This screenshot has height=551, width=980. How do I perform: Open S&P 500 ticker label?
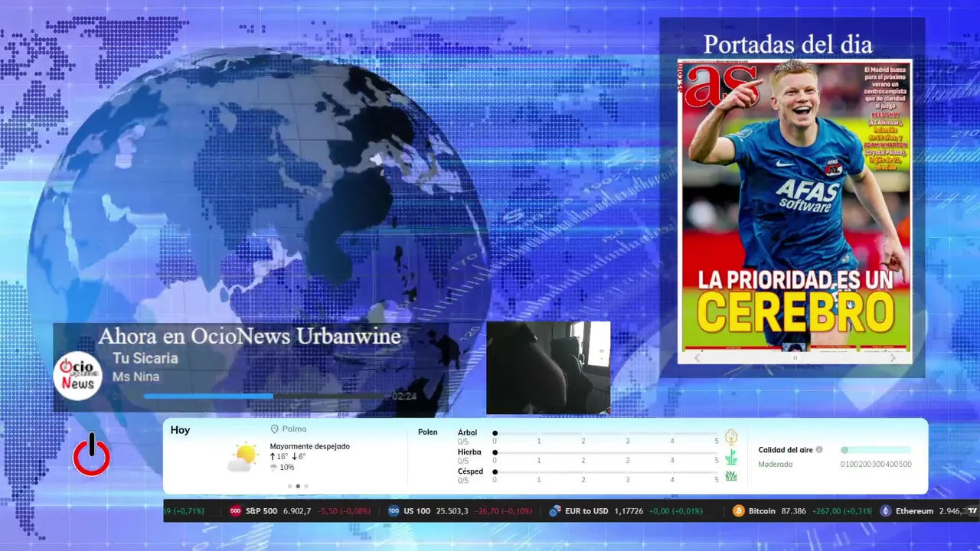pos(261,511)
